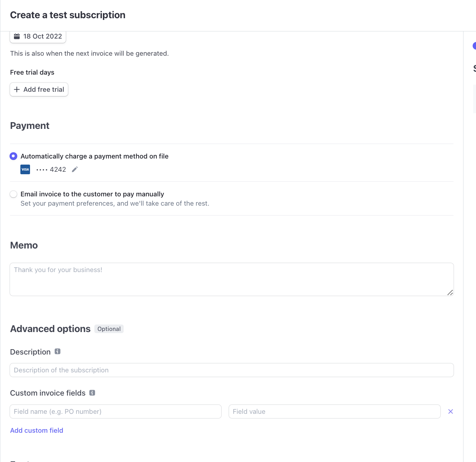The height and width of the screenshot is (462, 476).
Task: Select automatically charge a payment method on file
Action: pyautogui.click(x=13, y=156)
